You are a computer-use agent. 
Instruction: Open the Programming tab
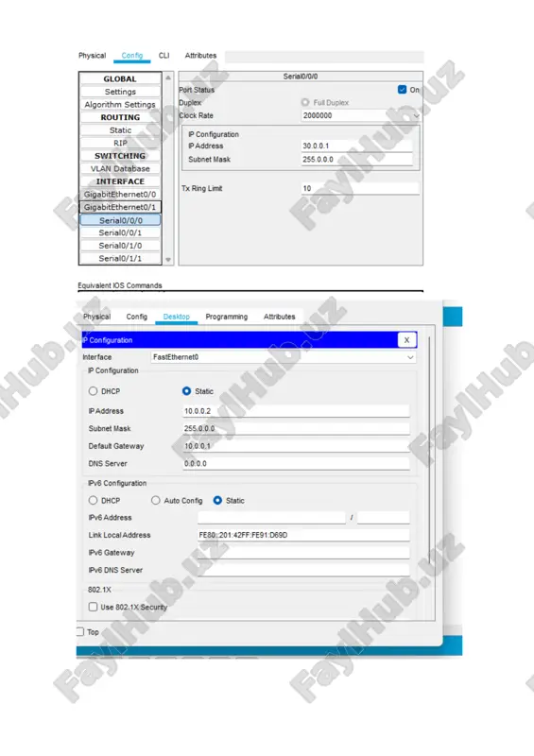[226, 317]
